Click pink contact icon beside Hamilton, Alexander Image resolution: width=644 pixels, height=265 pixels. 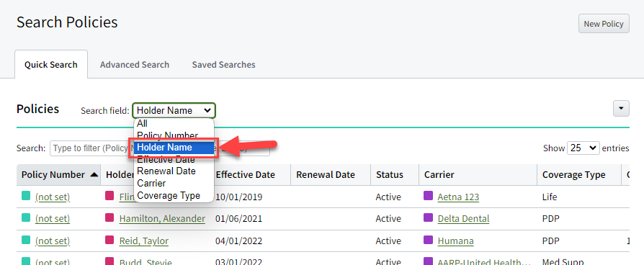109,217
